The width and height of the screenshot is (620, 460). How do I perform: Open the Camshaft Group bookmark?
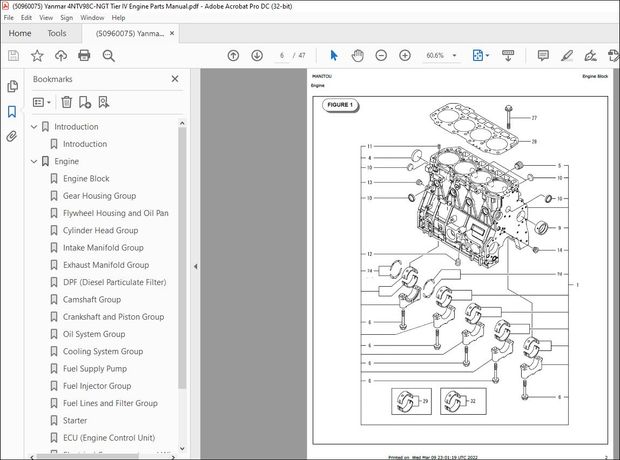(92, 300)
